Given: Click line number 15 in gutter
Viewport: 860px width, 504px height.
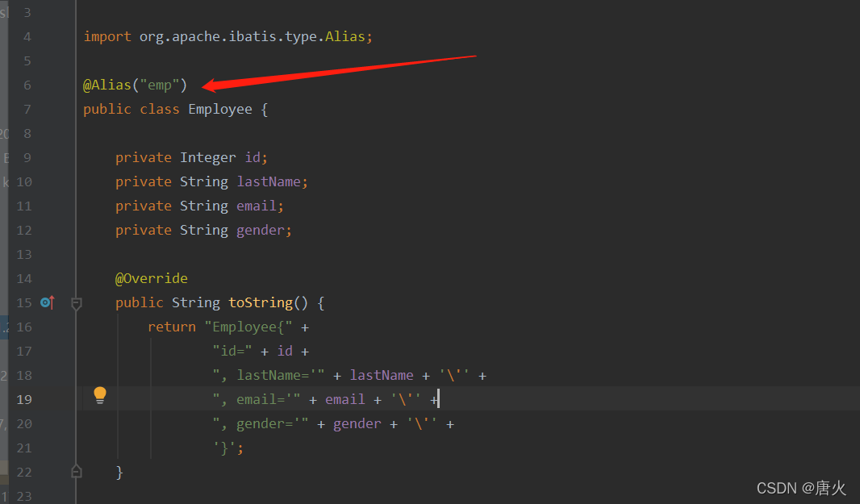Looking at the screenshot, I should click(x=23, y=302).
